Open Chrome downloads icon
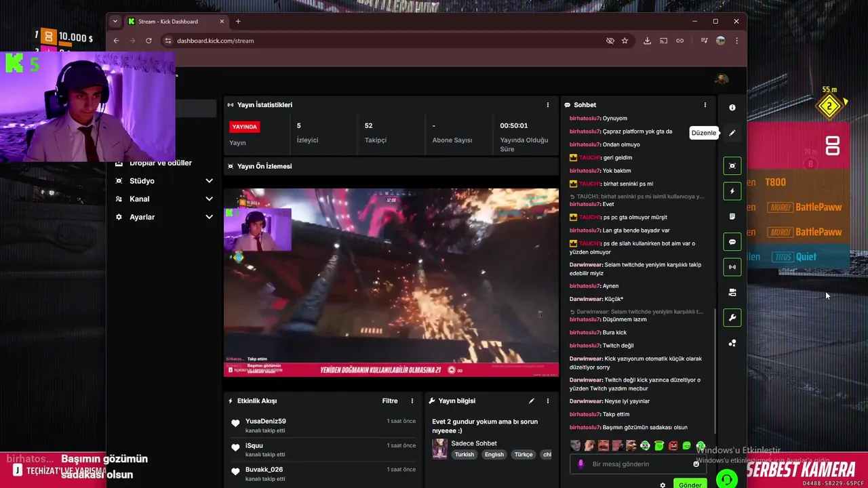The width and height of the screenshot is (868, 488). pos(647,41)
